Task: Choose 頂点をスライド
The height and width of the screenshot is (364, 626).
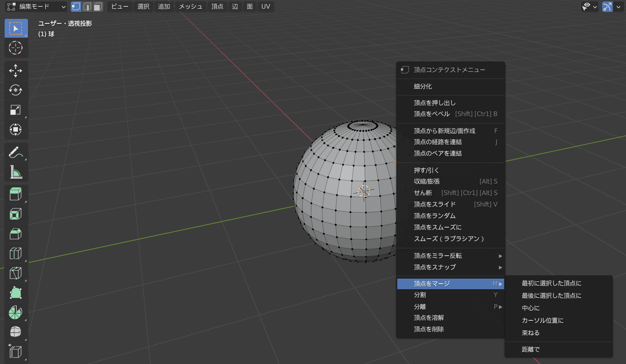Action: click(451, 204)
